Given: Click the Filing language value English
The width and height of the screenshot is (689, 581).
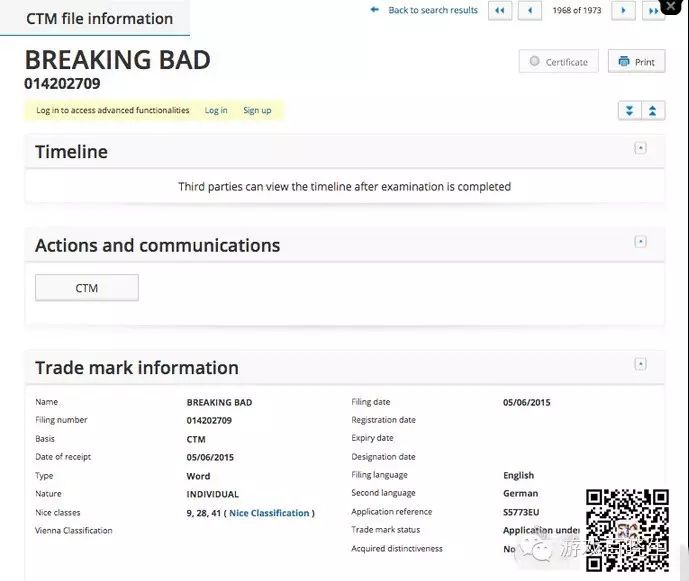Looking at the screenshot, I should tap(519, 475).
